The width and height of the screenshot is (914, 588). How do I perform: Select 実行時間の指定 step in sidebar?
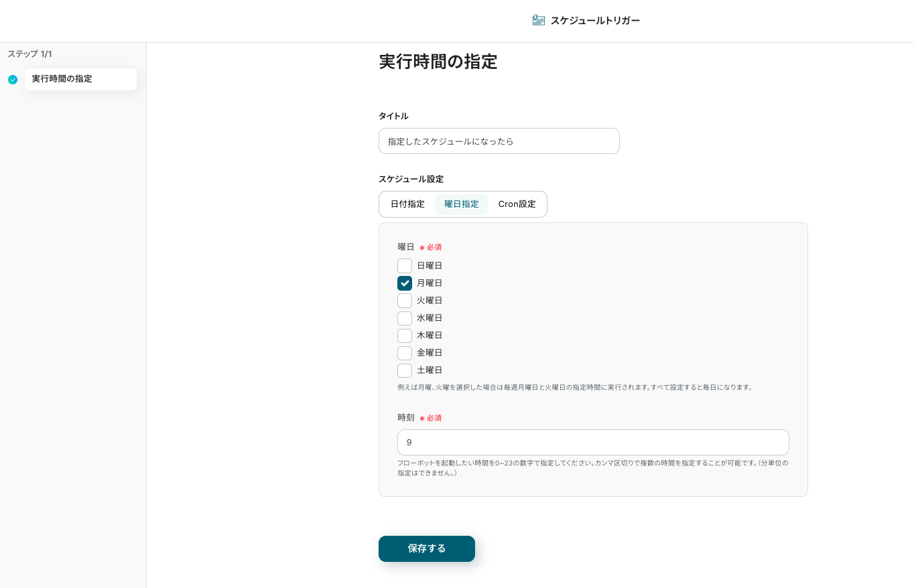pyautogui.click(x=80, y=79)
